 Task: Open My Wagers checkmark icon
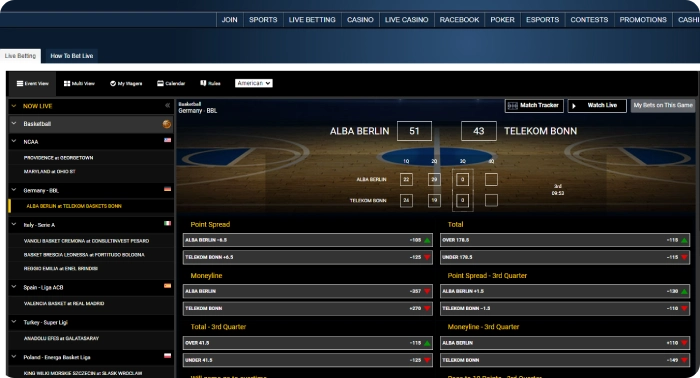coord(113,83)
